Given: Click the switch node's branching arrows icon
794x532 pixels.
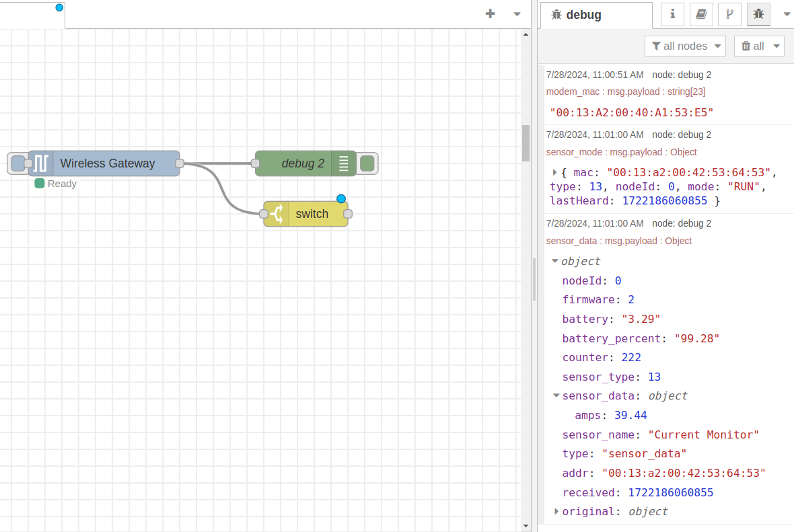Looking at the screenshot, I should tap(277, 214).
